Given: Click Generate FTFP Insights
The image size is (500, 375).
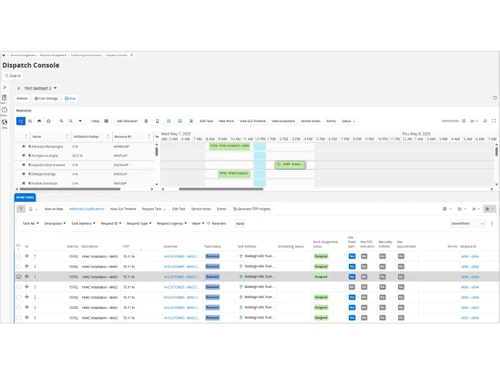Looking at the screenshot, I should [252, 209].
